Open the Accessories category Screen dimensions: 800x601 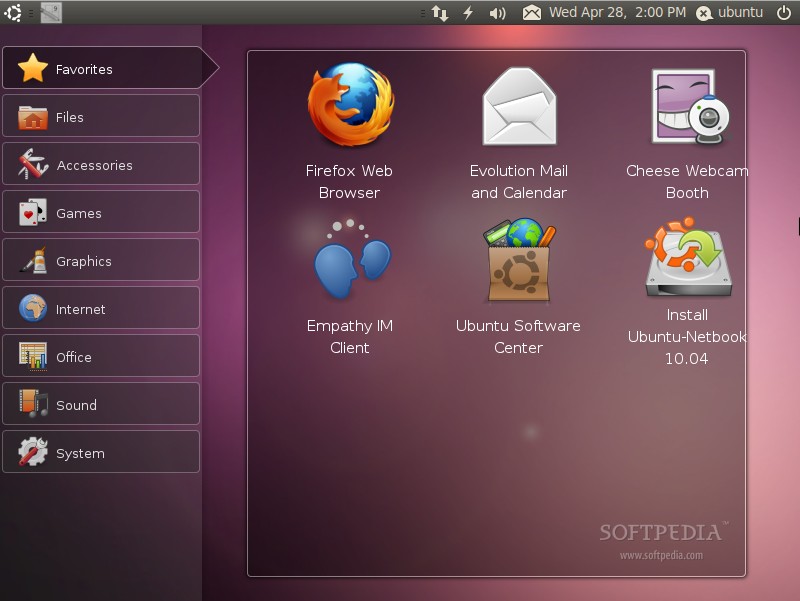[x=101, y=164]
